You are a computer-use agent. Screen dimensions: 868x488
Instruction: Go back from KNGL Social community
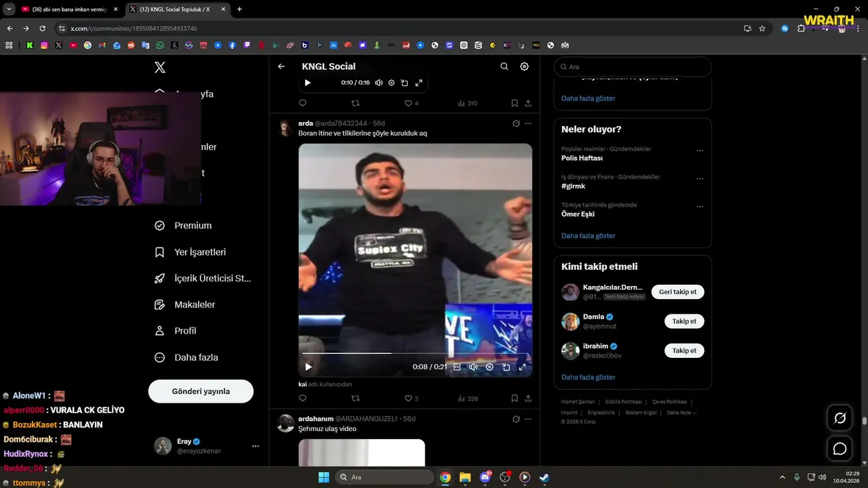[281, 66]
